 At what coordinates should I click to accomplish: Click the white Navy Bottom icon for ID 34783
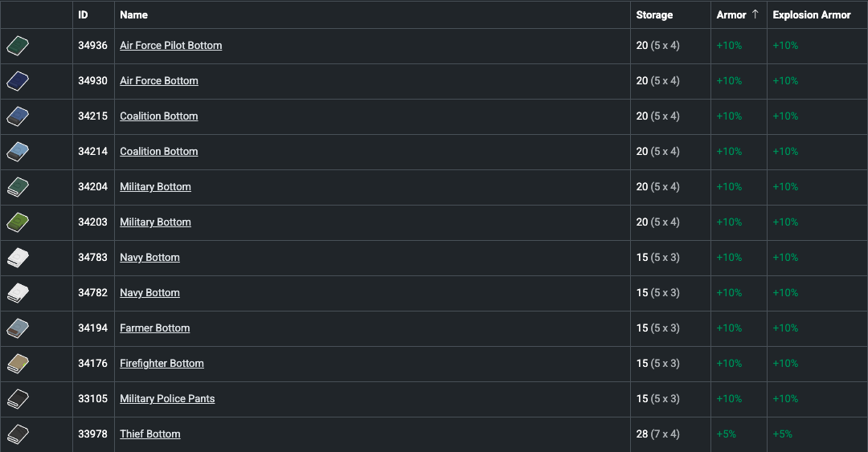pyautogui.click(x=18, y=258)
